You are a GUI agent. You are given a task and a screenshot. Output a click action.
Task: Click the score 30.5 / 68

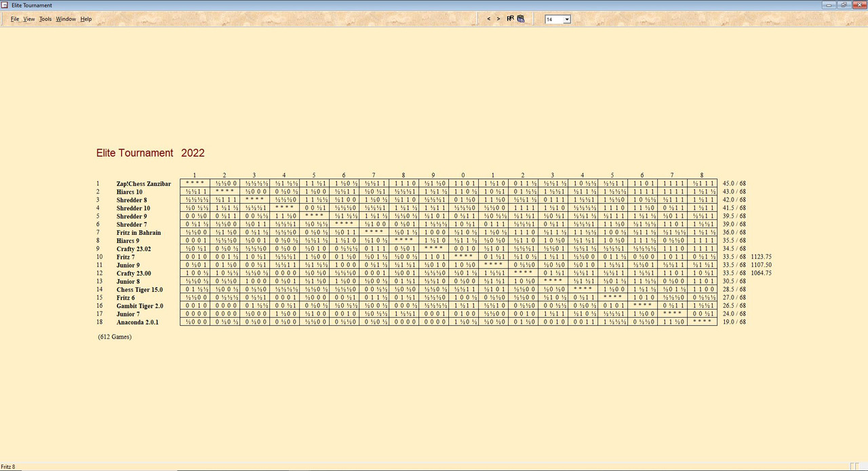click(734, 282)
